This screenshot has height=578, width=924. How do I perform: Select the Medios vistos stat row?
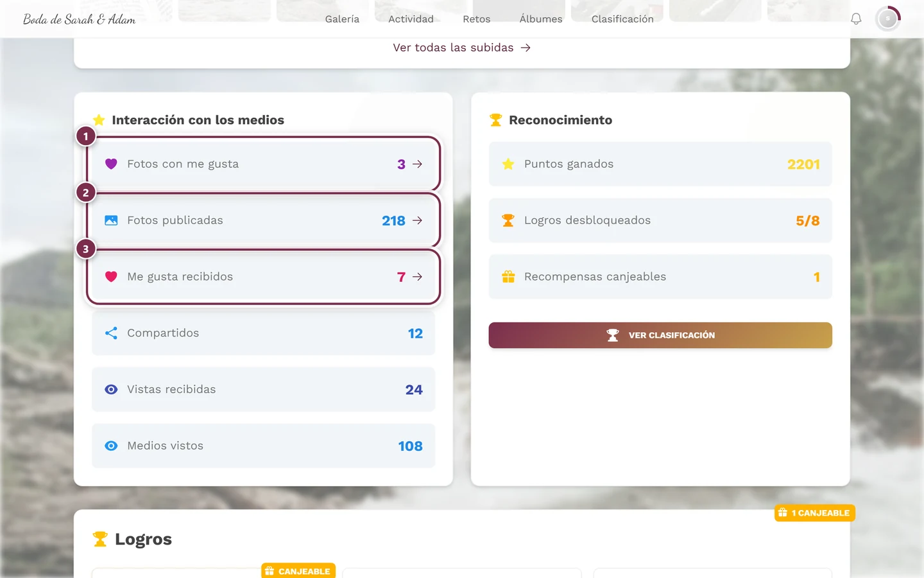263,446
